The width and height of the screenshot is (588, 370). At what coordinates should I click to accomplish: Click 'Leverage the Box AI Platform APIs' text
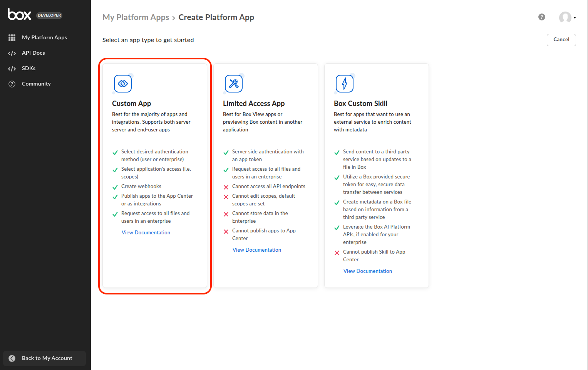[377, 234]
